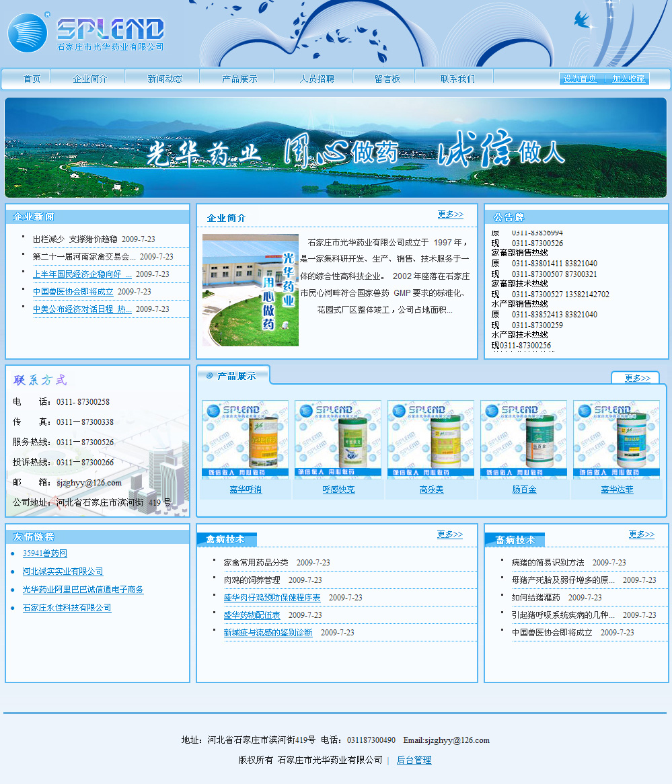Viewport: 672px width, 784px height.
Task: Click the 设为首页 link
Action: (580, 79)
